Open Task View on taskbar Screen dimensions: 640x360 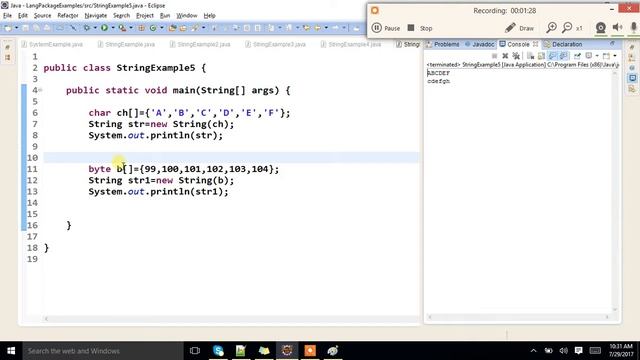(x=195, y=351)
